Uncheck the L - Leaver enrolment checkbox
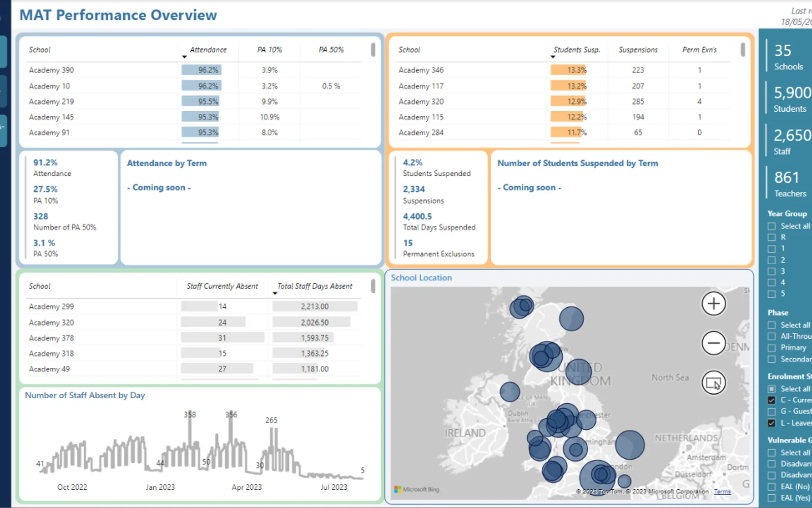The width and height of the screenshot is (812, 508). point(772,423)
